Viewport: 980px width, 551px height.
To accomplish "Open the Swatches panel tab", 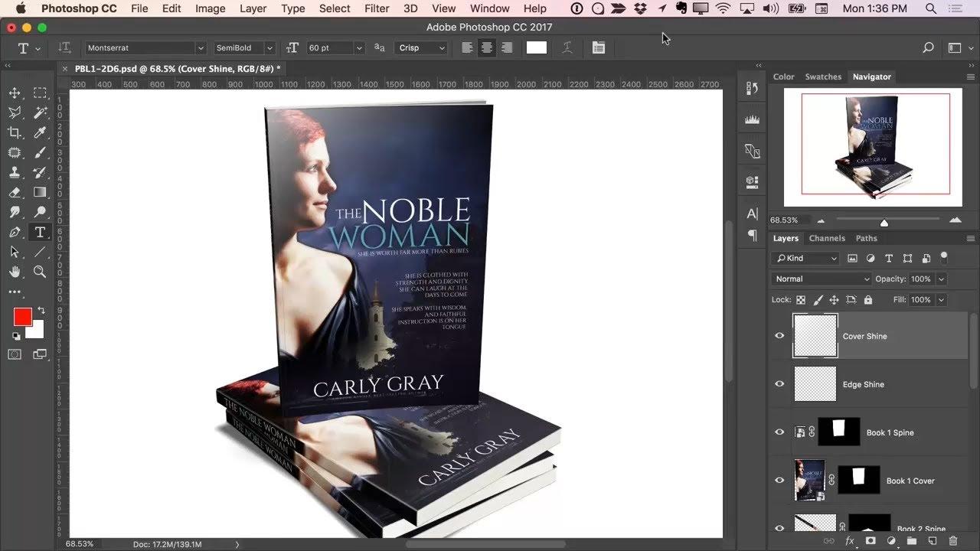I will [x=823, y=77].
